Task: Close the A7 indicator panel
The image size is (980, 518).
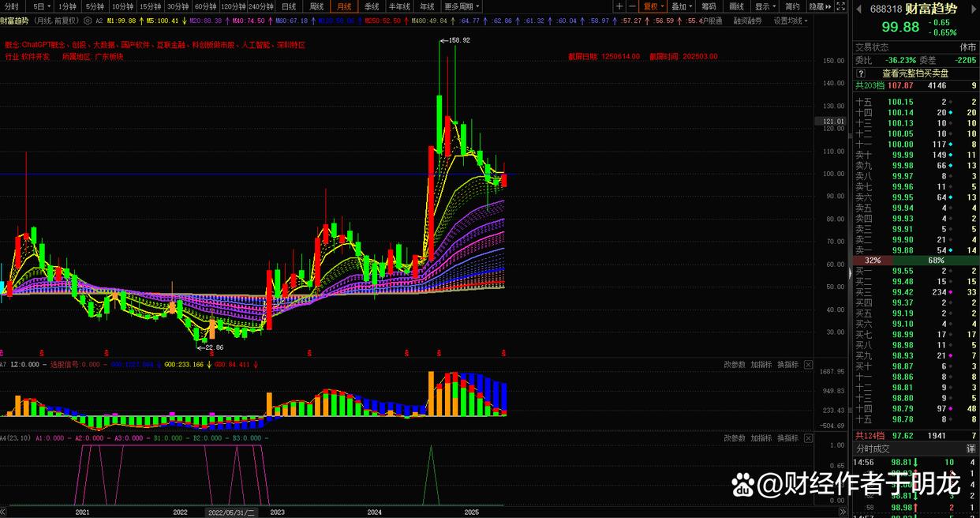Action: pyautogui.click(x=806, y=365)
